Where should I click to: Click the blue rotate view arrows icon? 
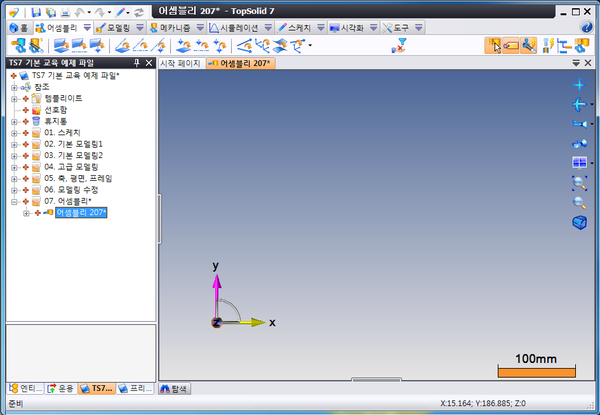tap(579, 104)
